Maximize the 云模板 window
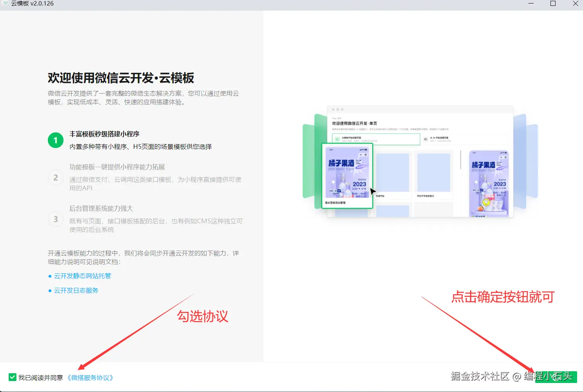The width and height of the screenshot is (583, 392). coord(553,4)
